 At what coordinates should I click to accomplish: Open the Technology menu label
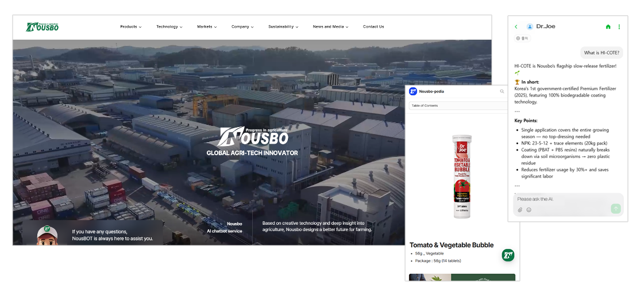click(x=167, y=26)
